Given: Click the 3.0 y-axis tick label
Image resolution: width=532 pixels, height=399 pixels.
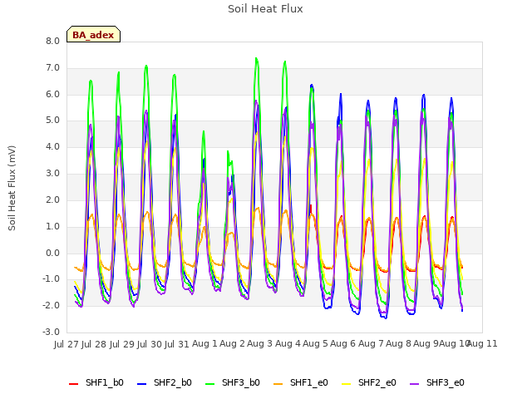Looking at the screenshot, I should pyautogui.click(x=53, y=174).
